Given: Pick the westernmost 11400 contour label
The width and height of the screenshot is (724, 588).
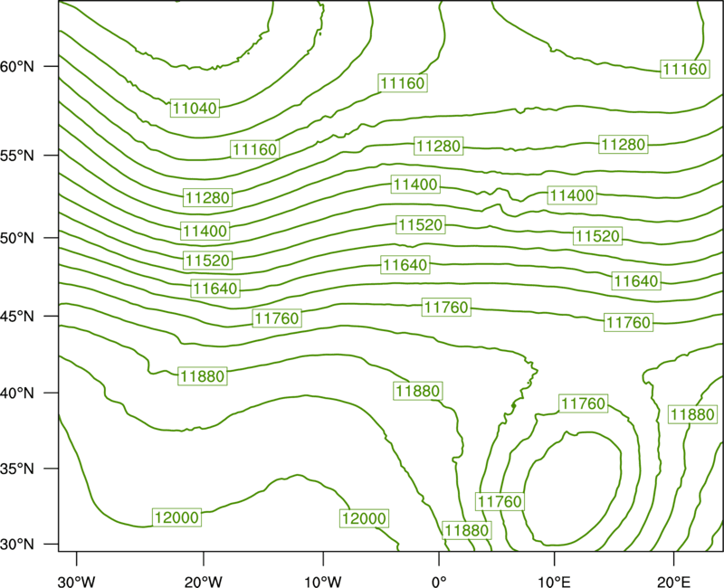Looking at the screenshot, I should click(x=205, y=231).
